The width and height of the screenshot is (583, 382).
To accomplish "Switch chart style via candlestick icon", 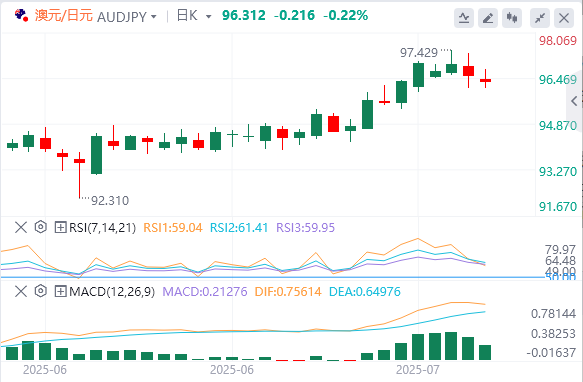I will pyautogui.click(x=512, y=17).
